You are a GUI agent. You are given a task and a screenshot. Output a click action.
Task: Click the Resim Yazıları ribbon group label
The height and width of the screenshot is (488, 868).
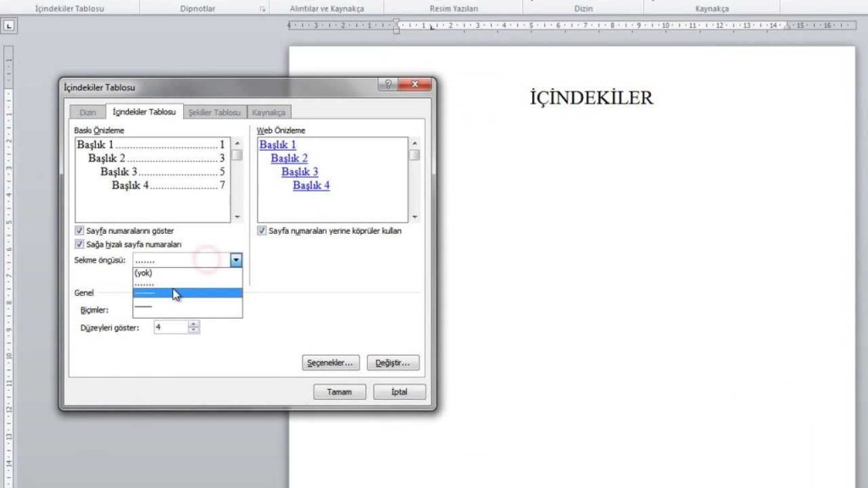pos(453,8)
